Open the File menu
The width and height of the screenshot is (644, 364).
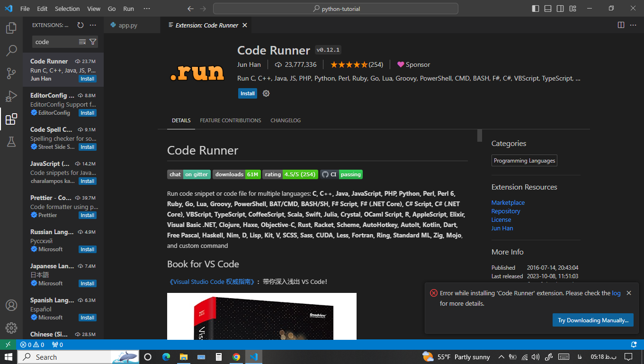tap(25, 9)
